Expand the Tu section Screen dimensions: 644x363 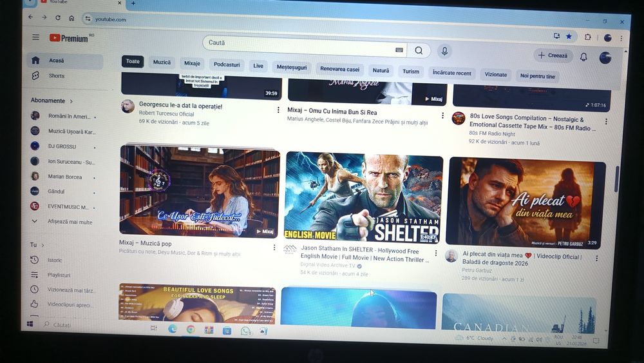click(x=37, y=245)
